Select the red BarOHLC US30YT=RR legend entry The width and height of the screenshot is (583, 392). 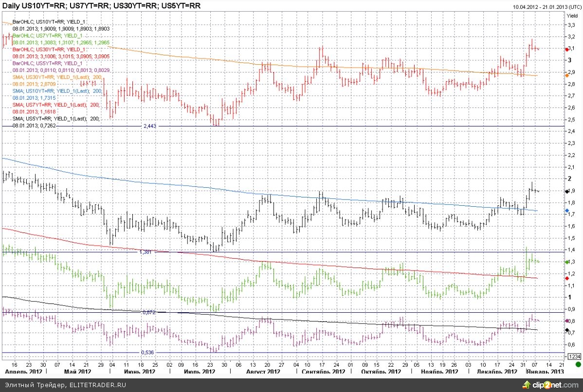(49, 50)
